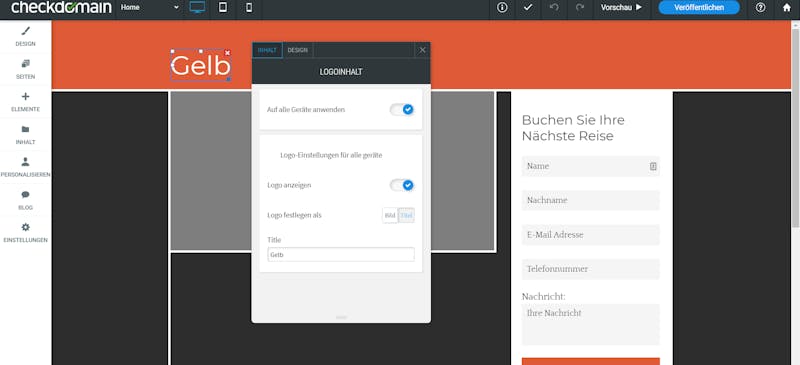Click the Name form field

coord(590,166)
